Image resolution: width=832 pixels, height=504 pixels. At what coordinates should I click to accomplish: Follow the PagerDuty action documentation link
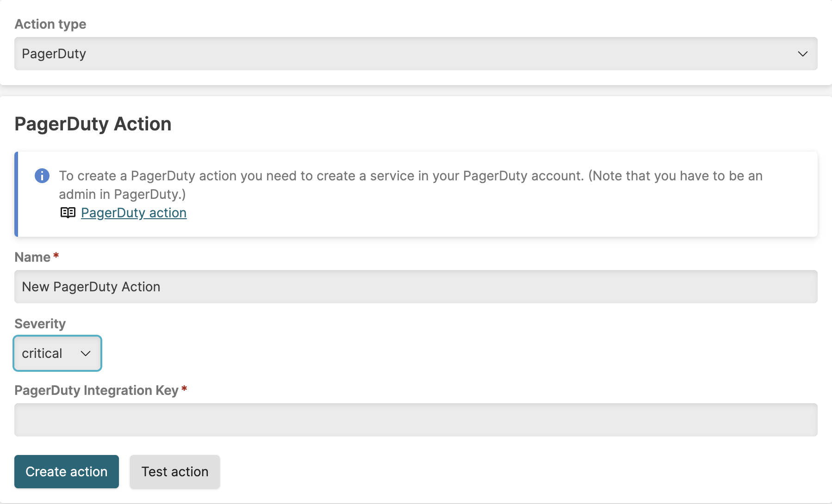(x=133, y=213)
